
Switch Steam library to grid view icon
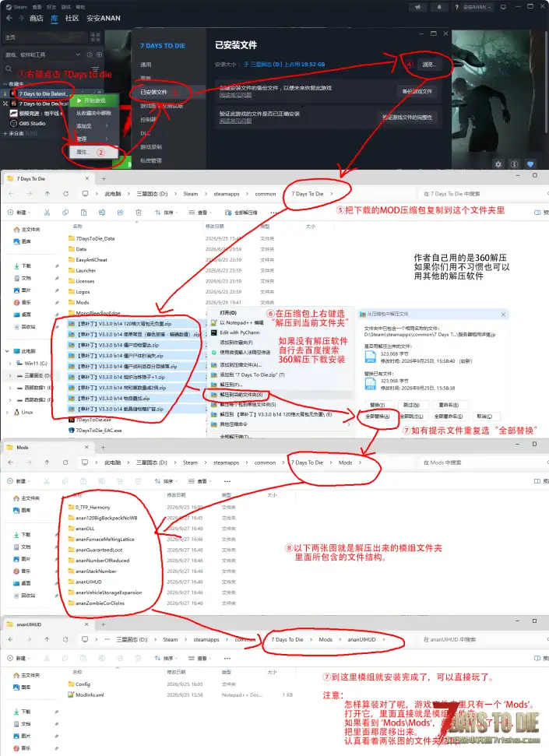pos(96,37)
